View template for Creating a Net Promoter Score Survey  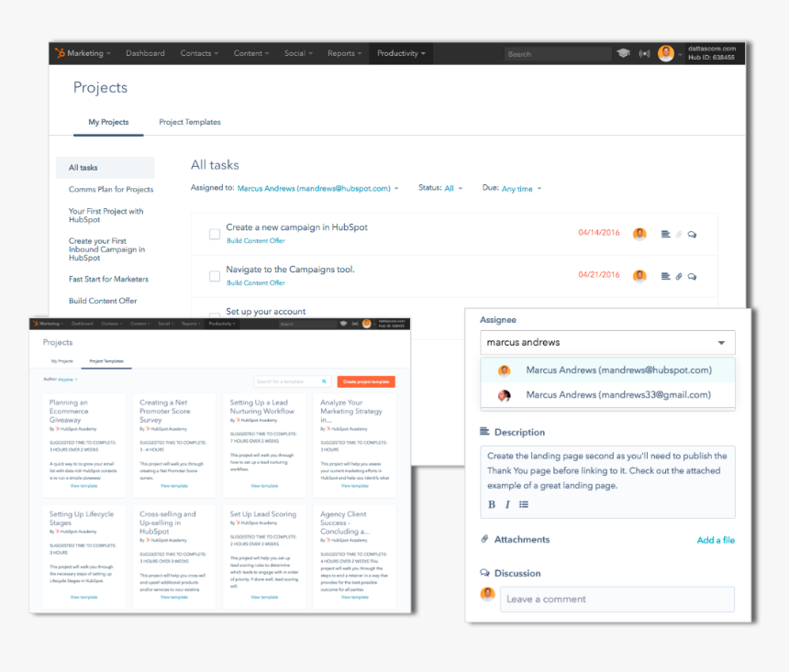click(x=174, y=486)
